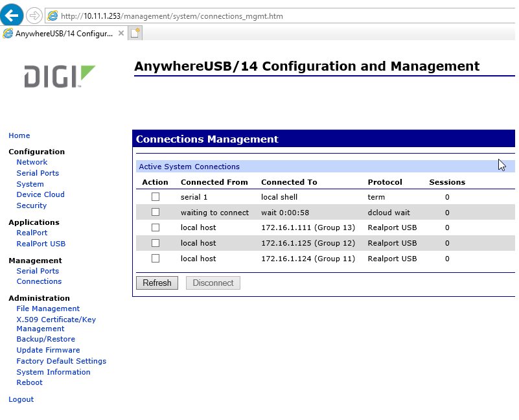Image resolution: width=519 pixels, height=420 pixels.
Task: Click the 'local shell' cell
Action: (x=279, y=197)
